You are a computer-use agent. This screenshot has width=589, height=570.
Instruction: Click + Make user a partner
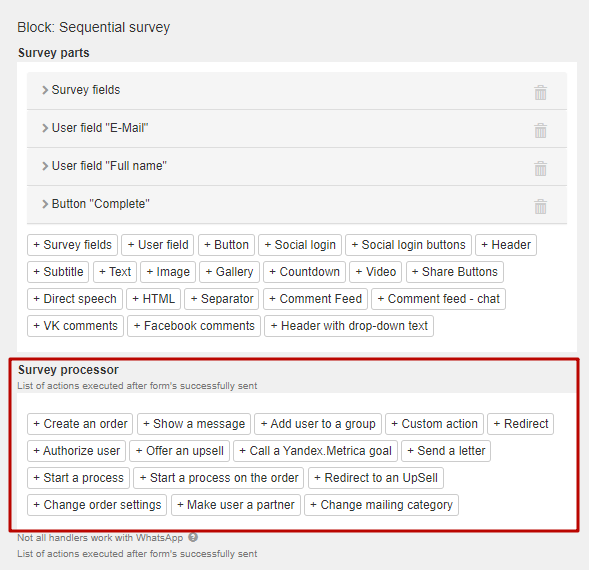pos(236,505)
